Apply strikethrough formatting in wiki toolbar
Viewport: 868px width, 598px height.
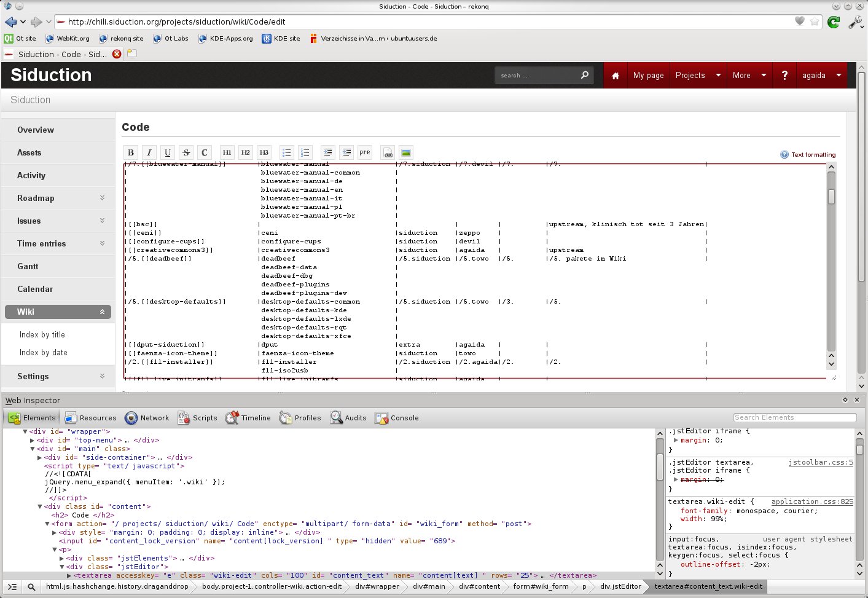point(186,152)
